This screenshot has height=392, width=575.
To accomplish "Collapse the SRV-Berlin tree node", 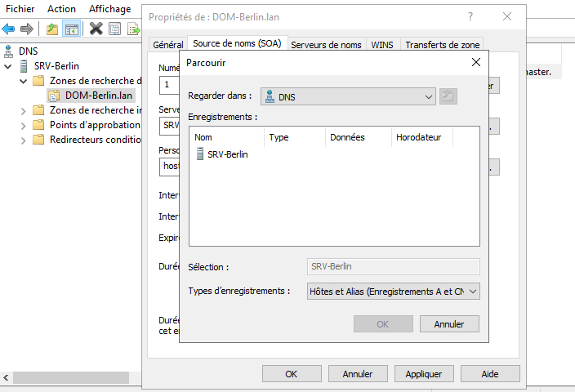I will (x=8, y=66).
